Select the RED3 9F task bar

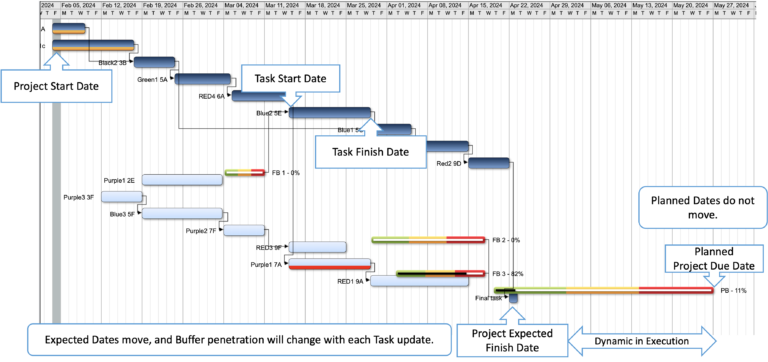(x=318, y=247)
